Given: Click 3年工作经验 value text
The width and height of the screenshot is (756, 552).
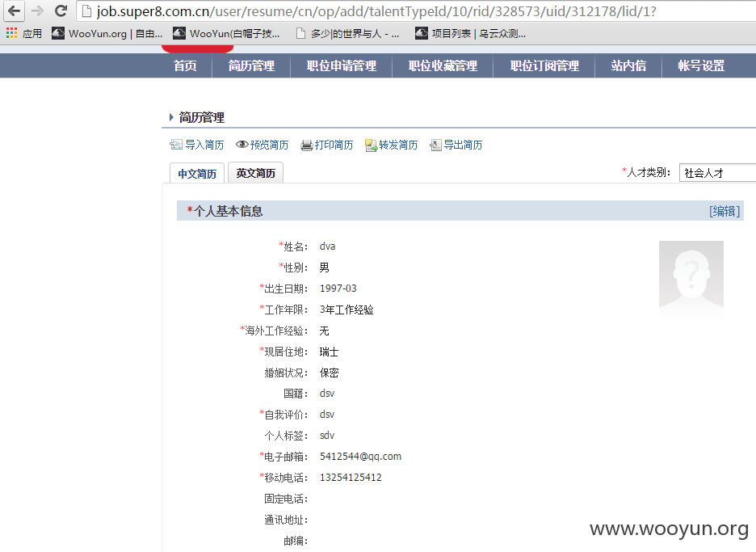Looking at the screenshot, I should point(346,310).
